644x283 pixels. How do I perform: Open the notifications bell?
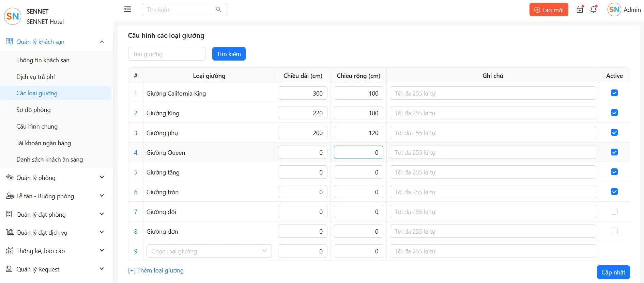coord(594,10)
